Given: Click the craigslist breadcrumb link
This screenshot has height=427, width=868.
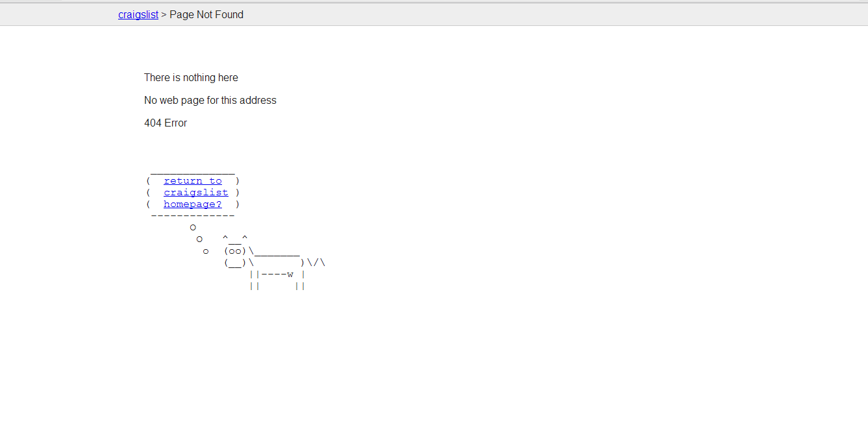Looking at the screenshot, I should coord(138,14).
